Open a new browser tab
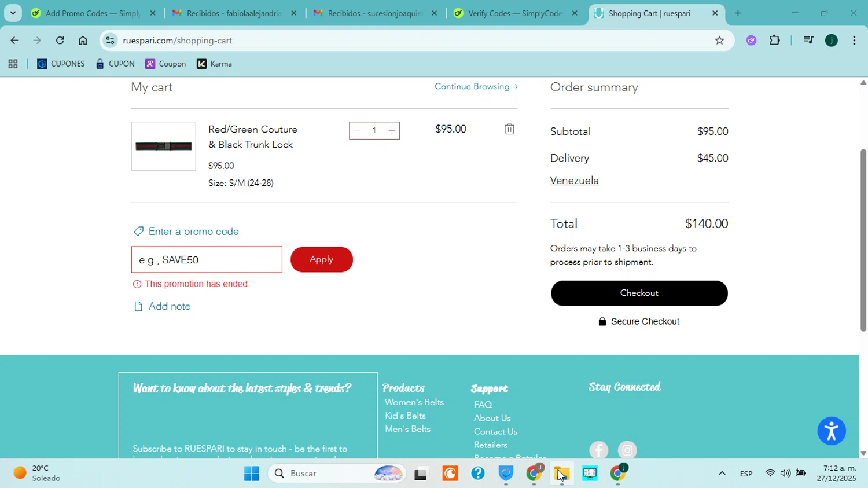The height and width of the screenshot is (488, 868). pyautogui.click(x=738, y=13)
